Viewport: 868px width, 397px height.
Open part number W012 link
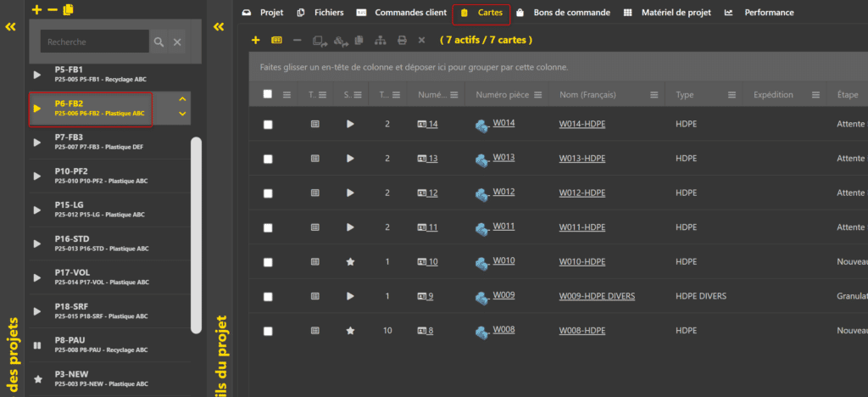click(x=504, y=192)
